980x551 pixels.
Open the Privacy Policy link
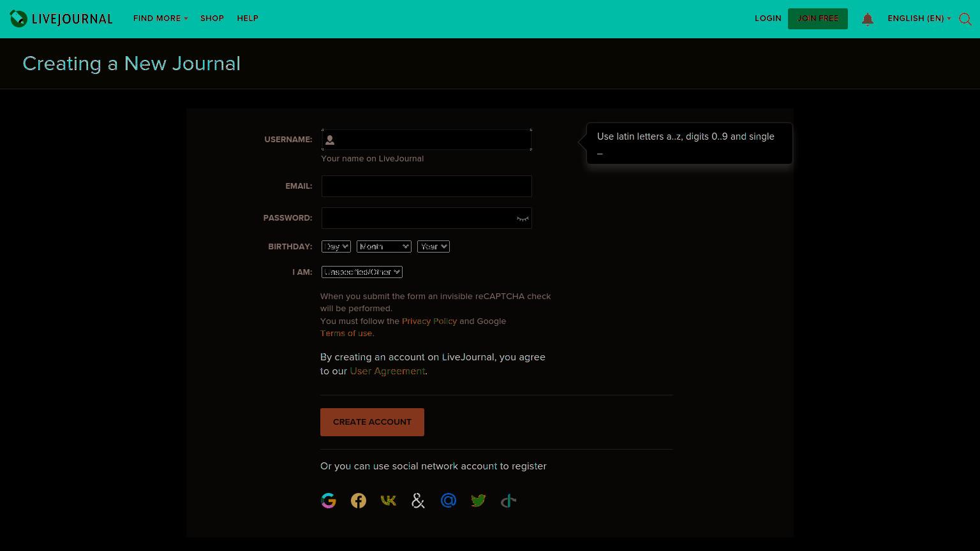pos(429,321)
